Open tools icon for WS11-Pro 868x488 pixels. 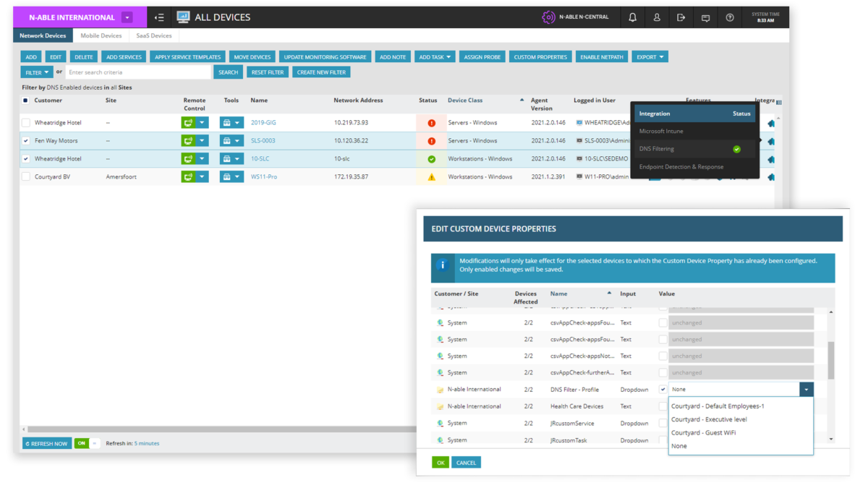pos(226,176)
